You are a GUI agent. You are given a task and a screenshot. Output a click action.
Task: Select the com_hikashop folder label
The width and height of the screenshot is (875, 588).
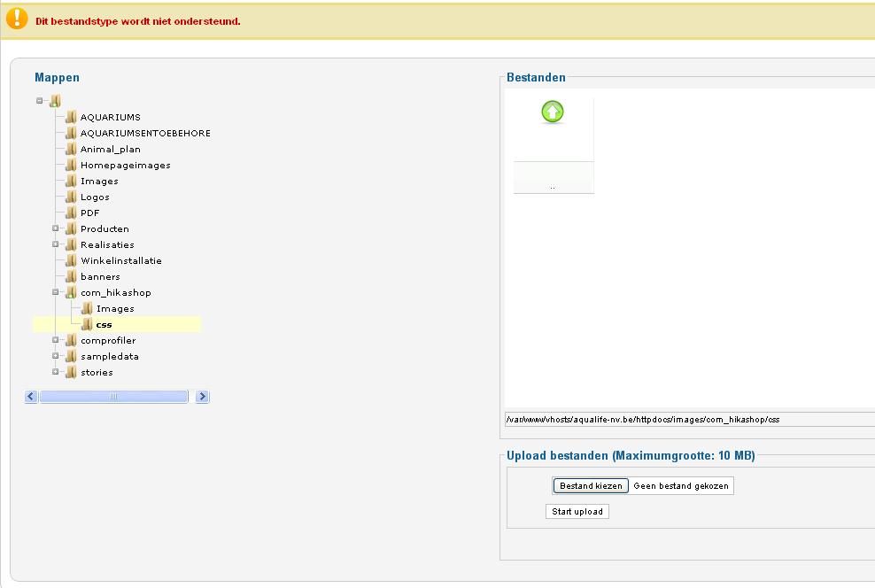tap(116, 293)
